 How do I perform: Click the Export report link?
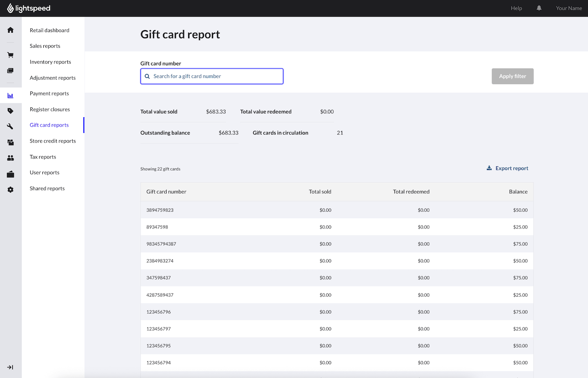click(x=508, y=168)
